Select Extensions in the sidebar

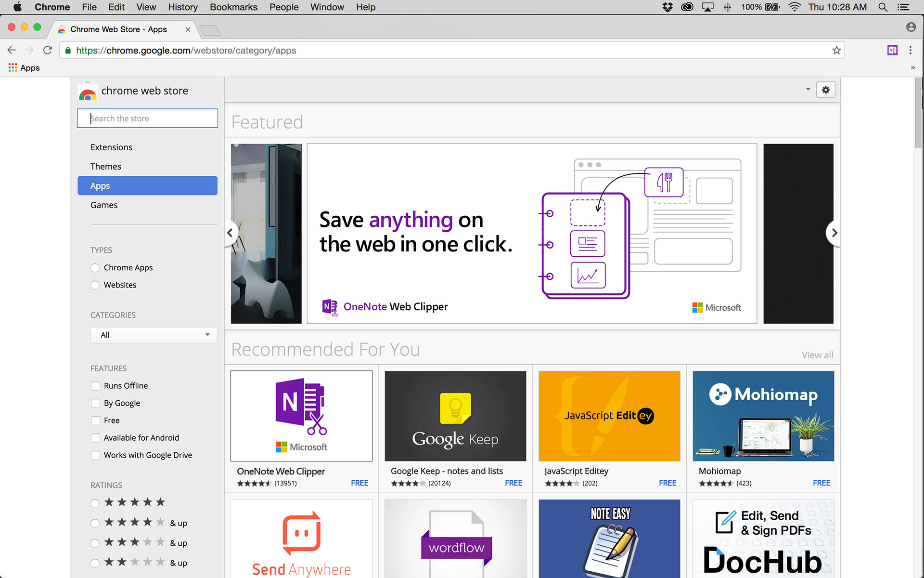click(x=111, y=147)
